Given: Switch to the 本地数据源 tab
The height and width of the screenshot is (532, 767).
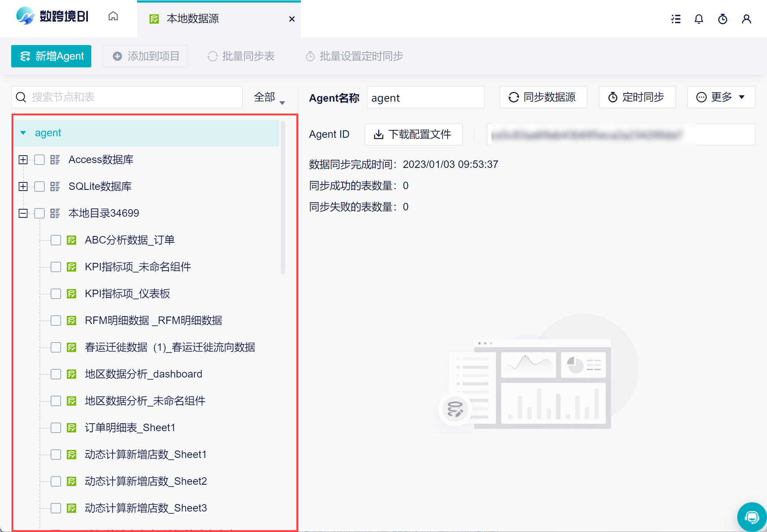Looking at the screenshot, I should [193, 19].
